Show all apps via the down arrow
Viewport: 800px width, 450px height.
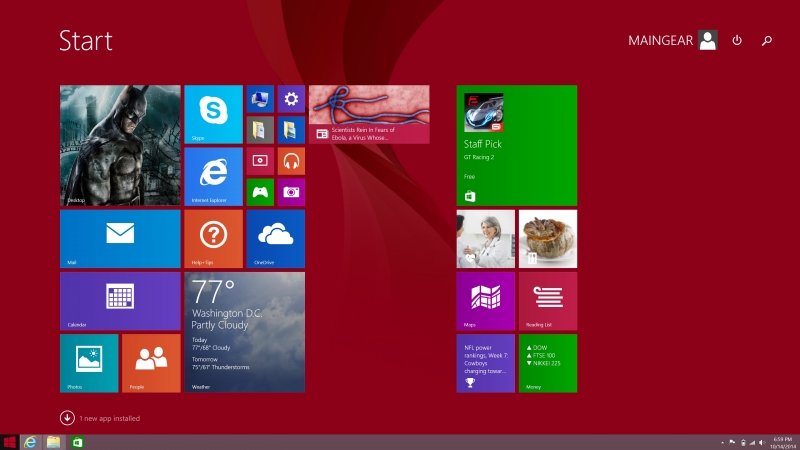[67, 418]
